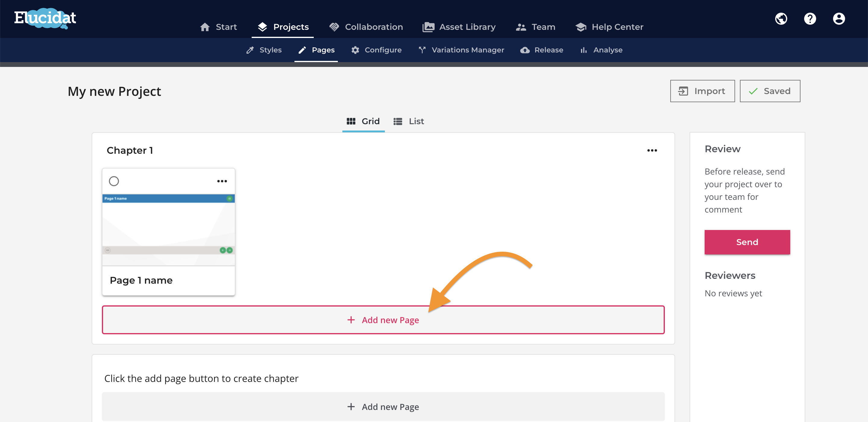This screenshot has height=422, width=868.
Task: Open the Page 1 name thumbnail
Action: 168,230
